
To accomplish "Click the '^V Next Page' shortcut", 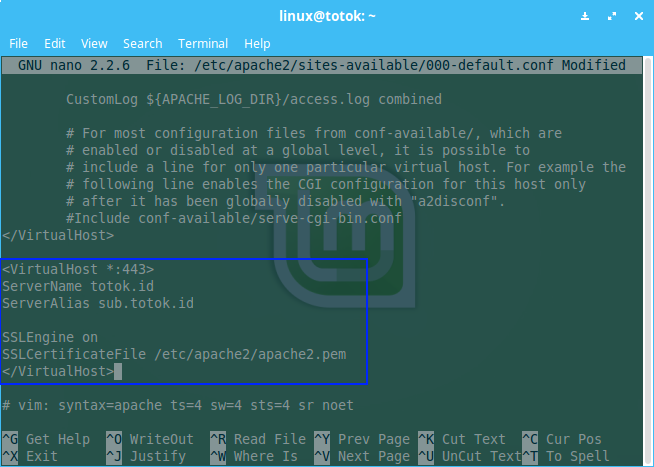I will tap(362, 457).
